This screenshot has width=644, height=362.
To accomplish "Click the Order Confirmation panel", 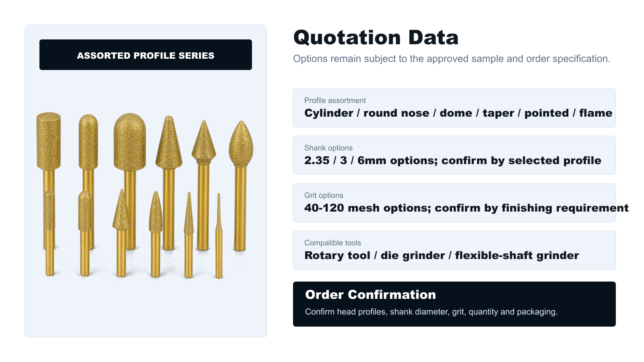I will pos(454,304).
